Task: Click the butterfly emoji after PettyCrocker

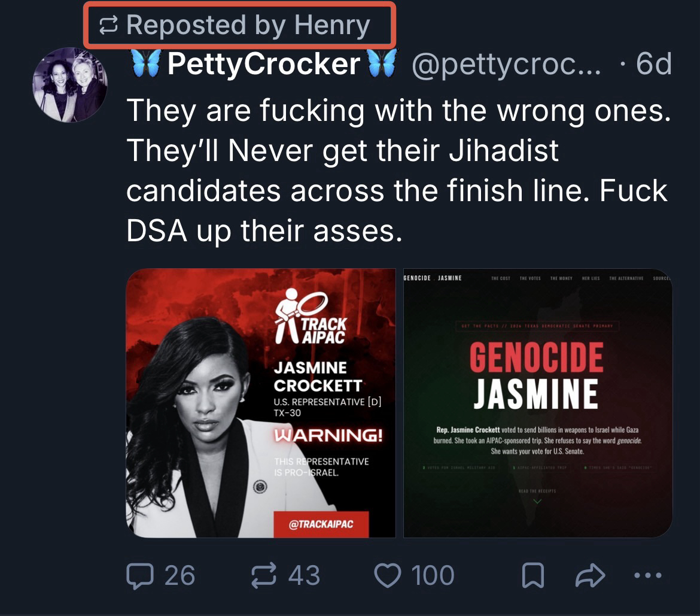Action: click(383, 63)
